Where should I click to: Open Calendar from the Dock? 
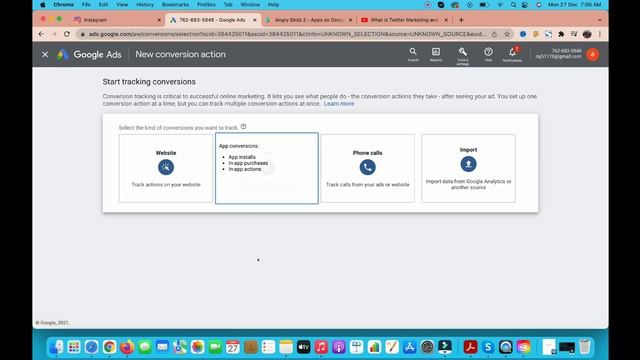point(233,347)
